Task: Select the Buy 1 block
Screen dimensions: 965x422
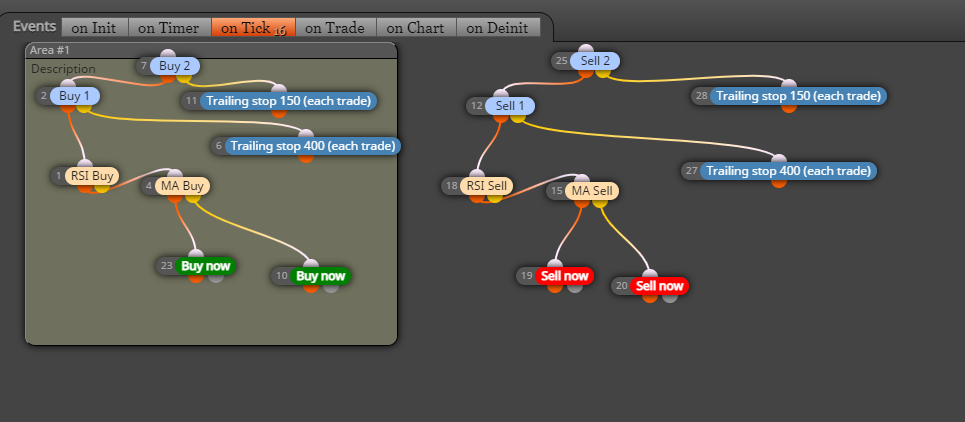Action: [x=75, y=96]
